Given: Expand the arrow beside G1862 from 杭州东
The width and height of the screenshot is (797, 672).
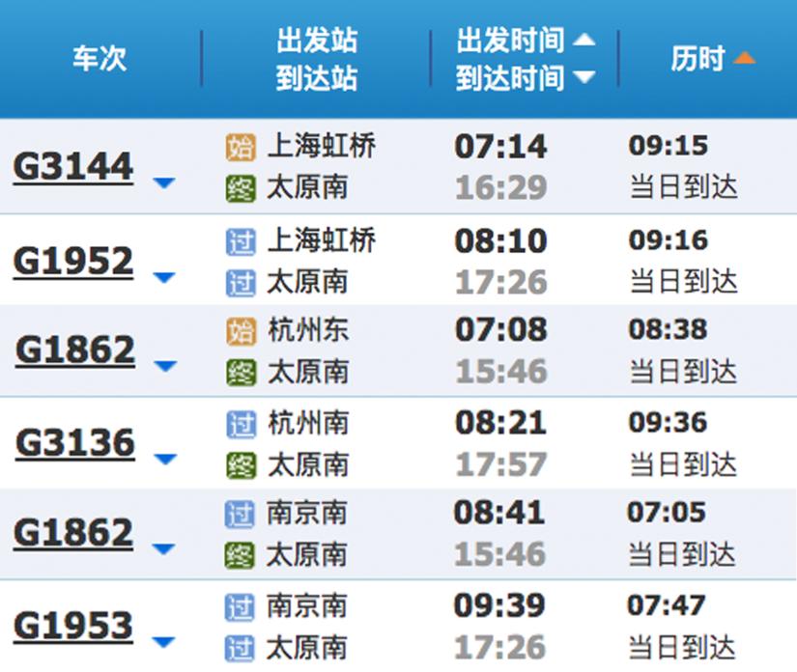Looking at the screenshot, I should coord(164,366).
